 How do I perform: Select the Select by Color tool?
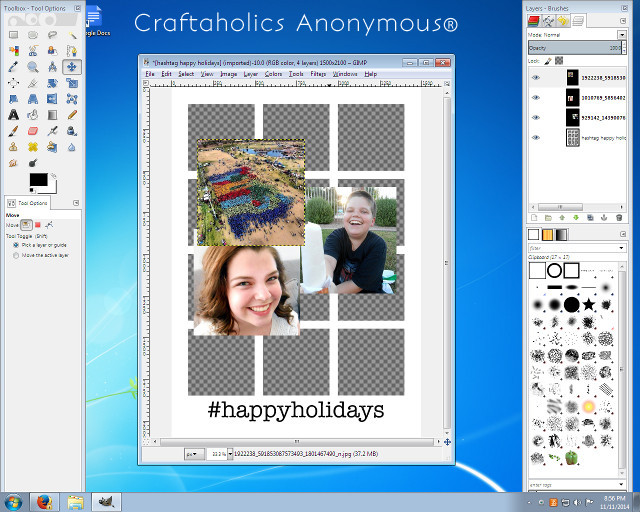pyautogui.click(x=13, y=51)
